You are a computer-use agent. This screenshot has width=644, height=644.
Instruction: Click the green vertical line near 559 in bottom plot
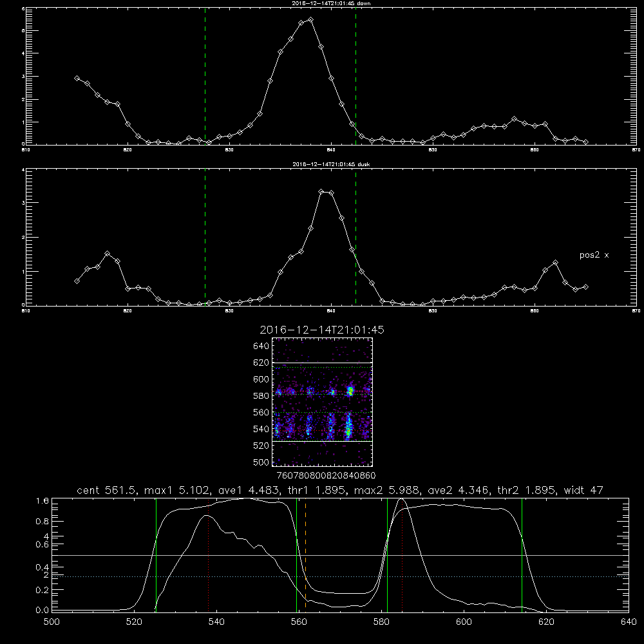pyautogui.click(x=296, y=554)
